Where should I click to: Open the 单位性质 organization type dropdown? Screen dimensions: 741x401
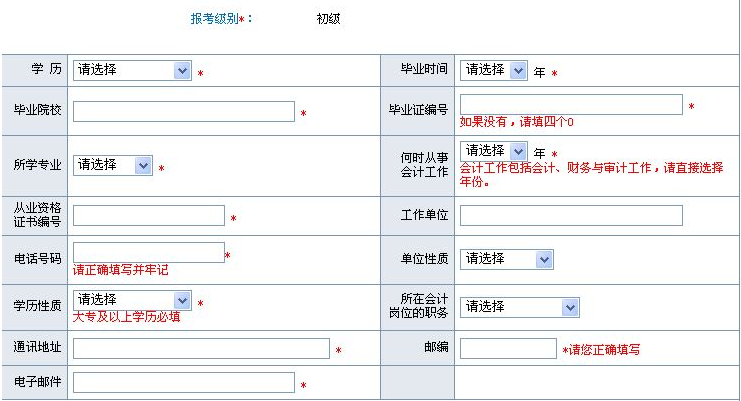pyautogui.click(x=506, y=259)
